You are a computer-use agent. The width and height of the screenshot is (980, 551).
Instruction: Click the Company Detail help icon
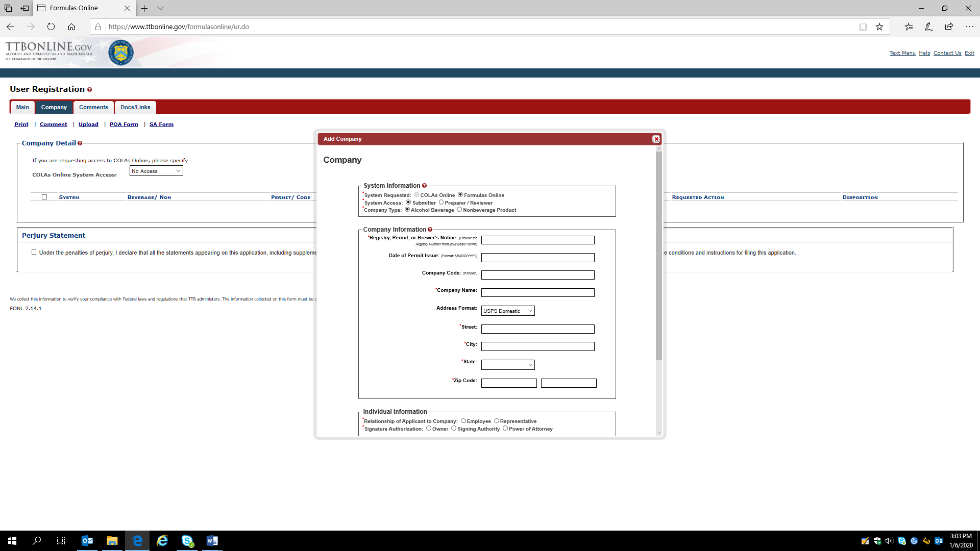pos(80,143)
